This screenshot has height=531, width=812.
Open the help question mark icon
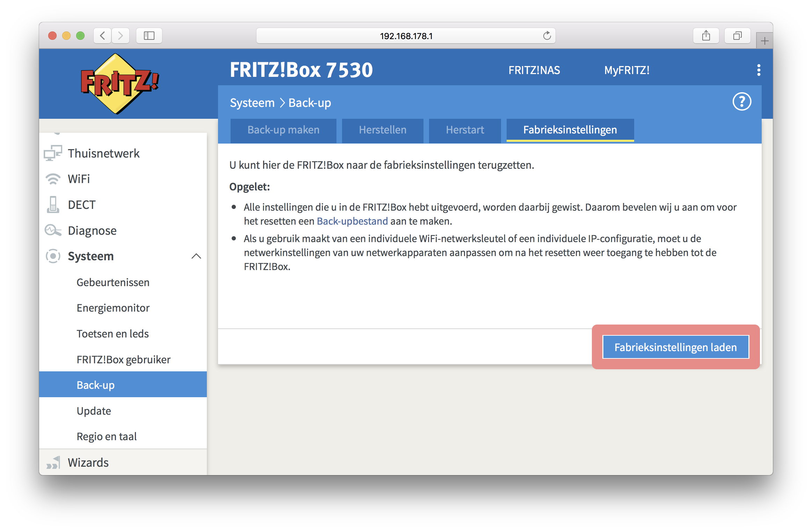741,102
